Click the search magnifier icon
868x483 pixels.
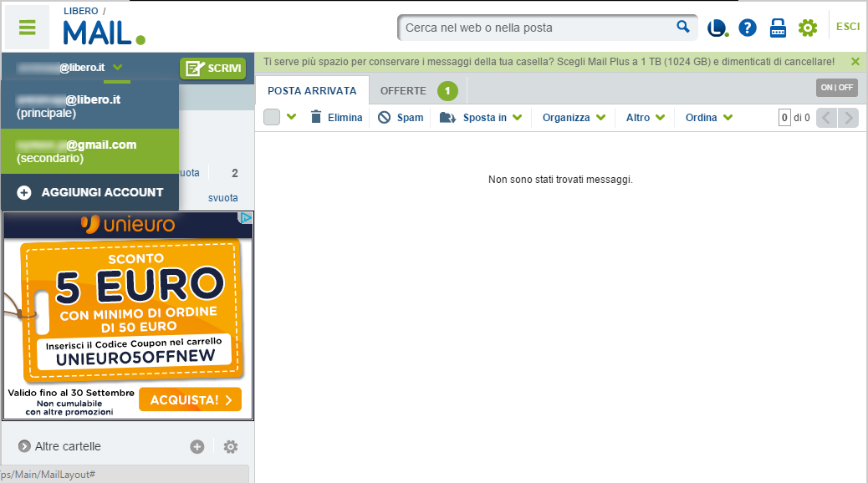tap(683, 27)
